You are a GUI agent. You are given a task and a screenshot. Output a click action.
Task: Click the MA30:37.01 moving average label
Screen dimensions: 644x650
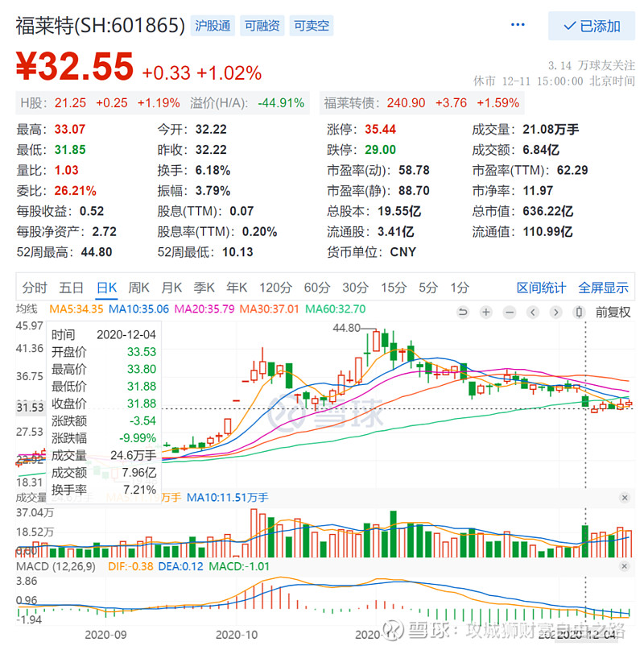point(269,308)
